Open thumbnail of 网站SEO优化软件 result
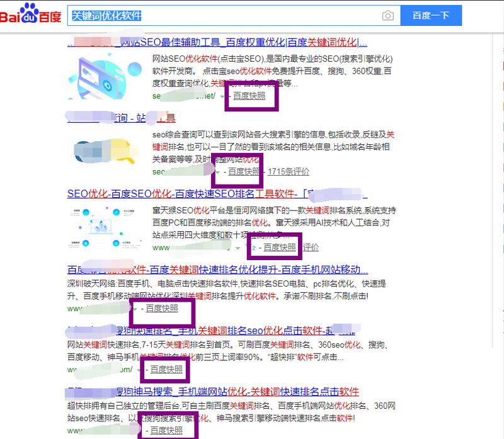 pos(105,77)
